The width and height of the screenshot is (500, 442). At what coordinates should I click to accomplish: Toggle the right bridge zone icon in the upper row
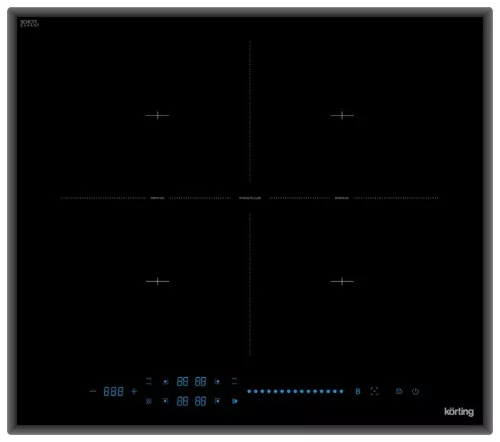click(235, 381)
